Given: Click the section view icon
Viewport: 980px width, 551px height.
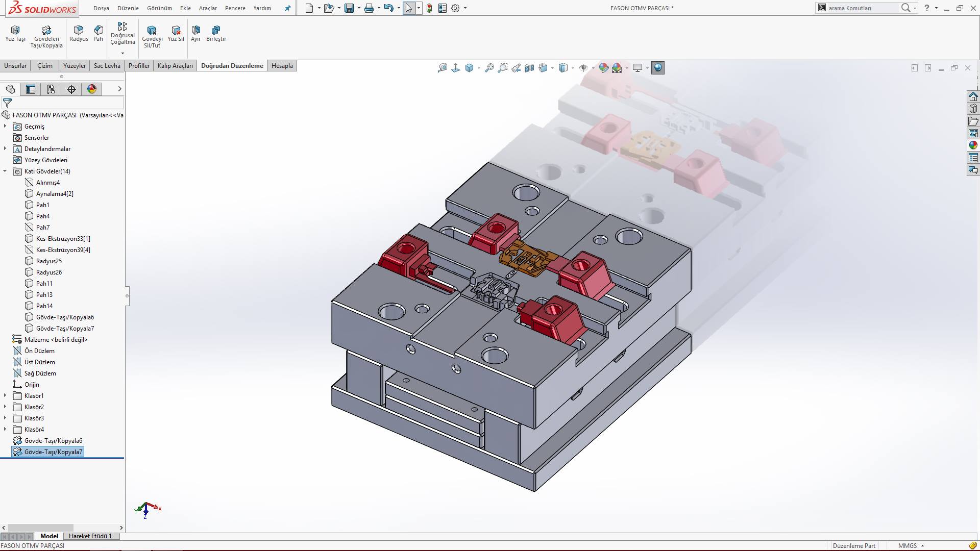Looking at the screenshot, I should click(529, 68).
